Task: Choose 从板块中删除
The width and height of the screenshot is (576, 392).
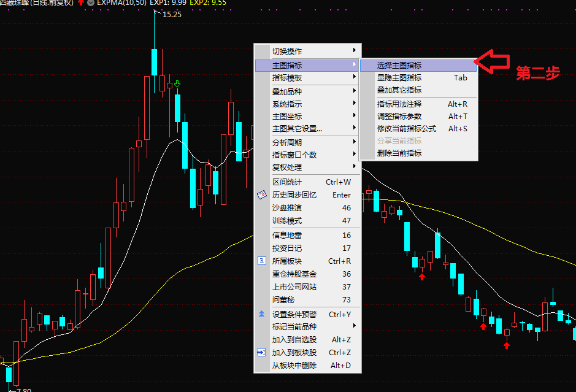Action: (308, 365)
